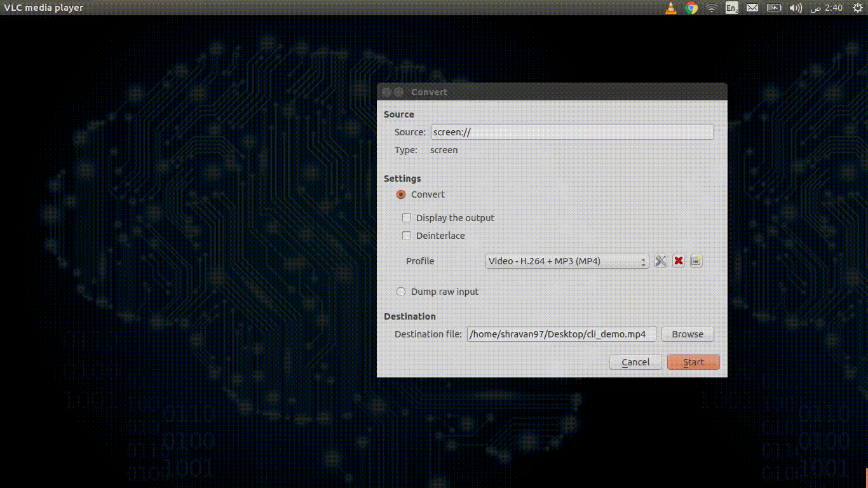Image resolution: width=868 pixels, height=488 pixels.
Task: Open the sound volume indicator
Action: pos(796,8)
